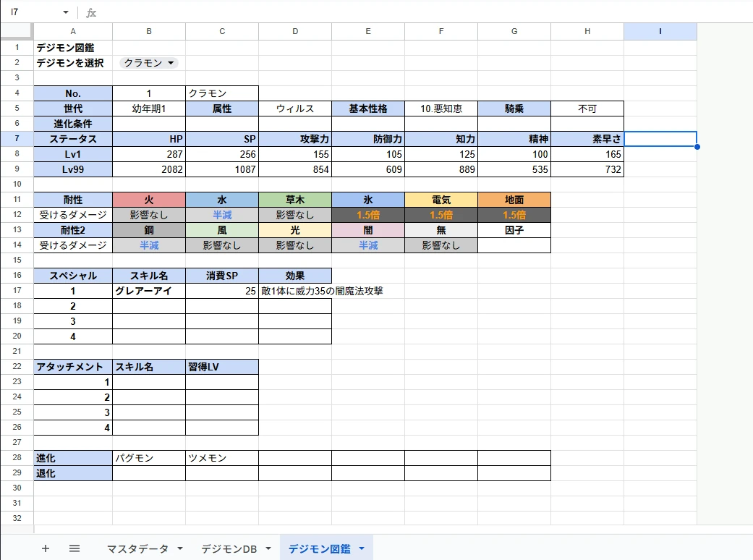Select the orange 地面 resistance cell
Screen dimensions: 753x560
(x=514, y=200)
